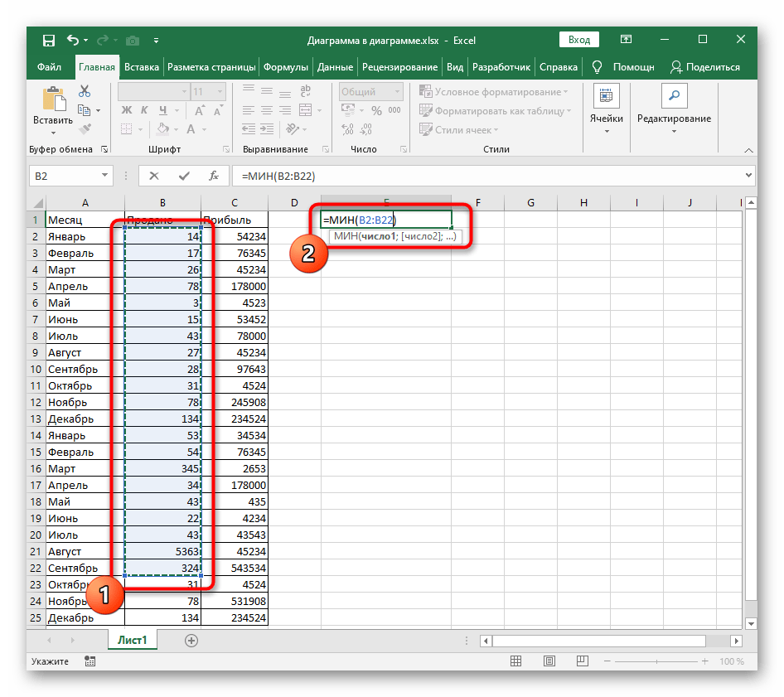This screenshot has height=697, width=784.
Task: Click the cancel formula X icon
Action: 154,176
